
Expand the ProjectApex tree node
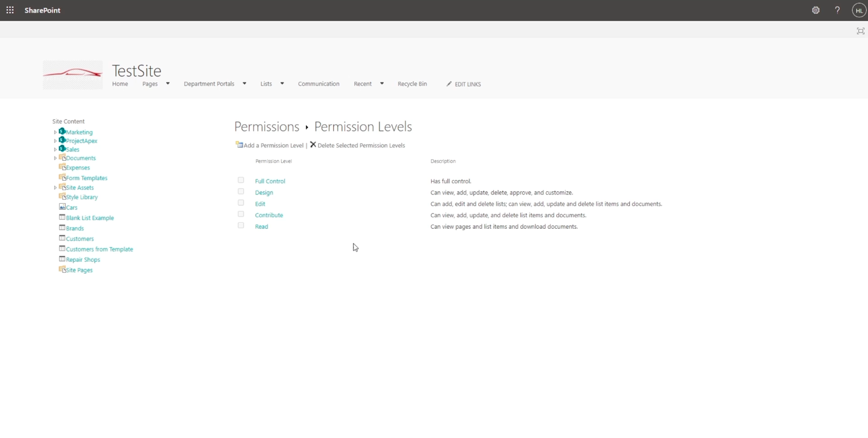pyautogui.click(x=55, y=141)
